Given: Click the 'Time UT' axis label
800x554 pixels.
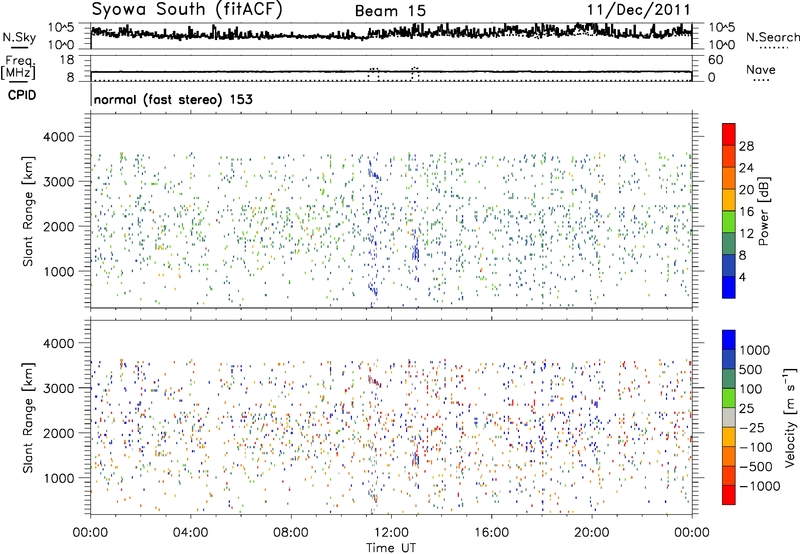Looking at the screenshot, I should (391, 547).
